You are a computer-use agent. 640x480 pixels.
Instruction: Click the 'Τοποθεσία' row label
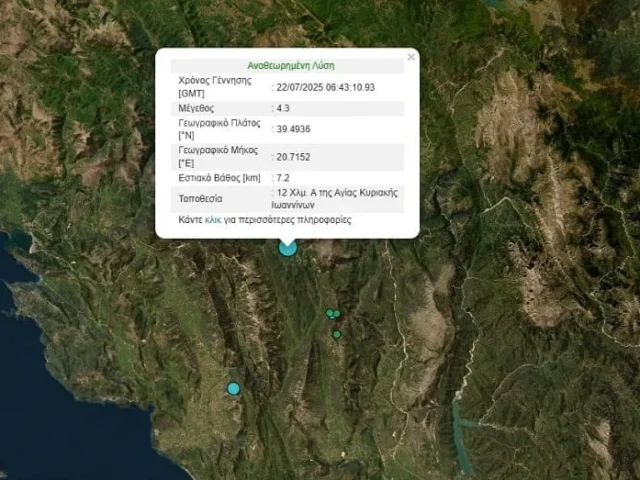[x=201, y=198]
